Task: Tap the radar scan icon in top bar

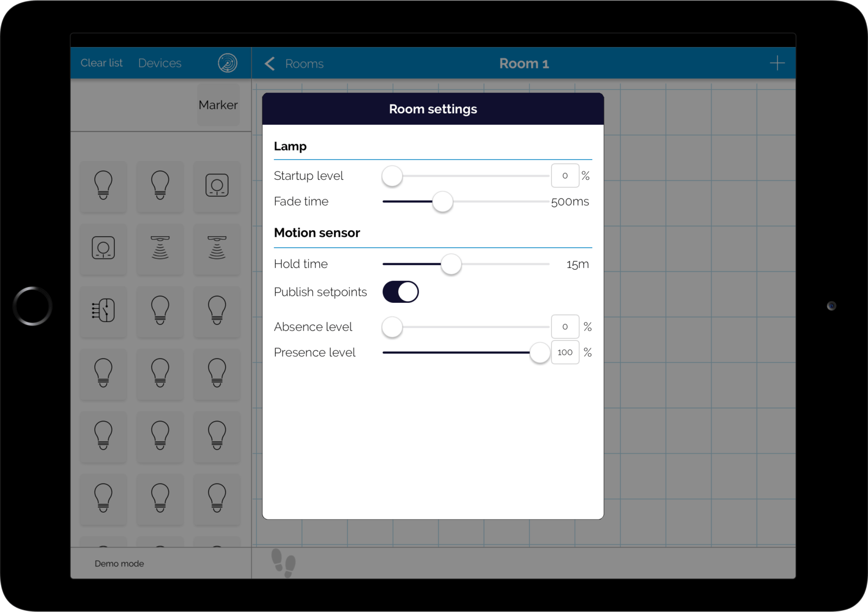Action: [227, 63]
